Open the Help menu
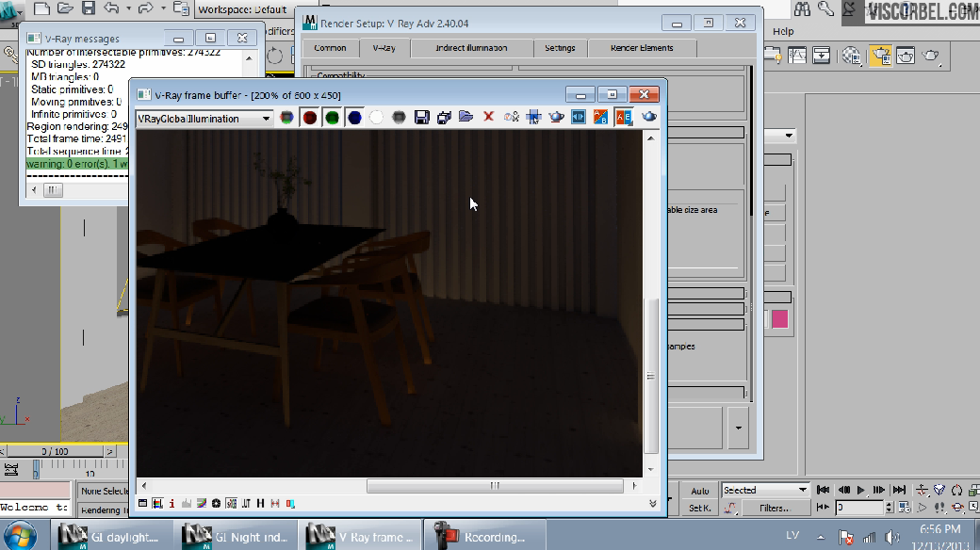The height and width of the screenshot is (550, 980). pos(783,31)
